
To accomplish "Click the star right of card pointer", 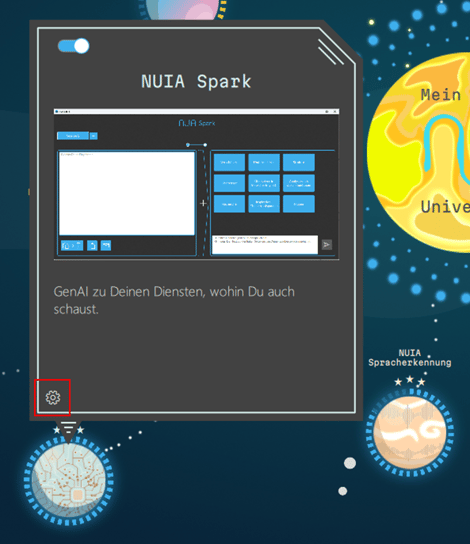I will click(x=80, y=430).
